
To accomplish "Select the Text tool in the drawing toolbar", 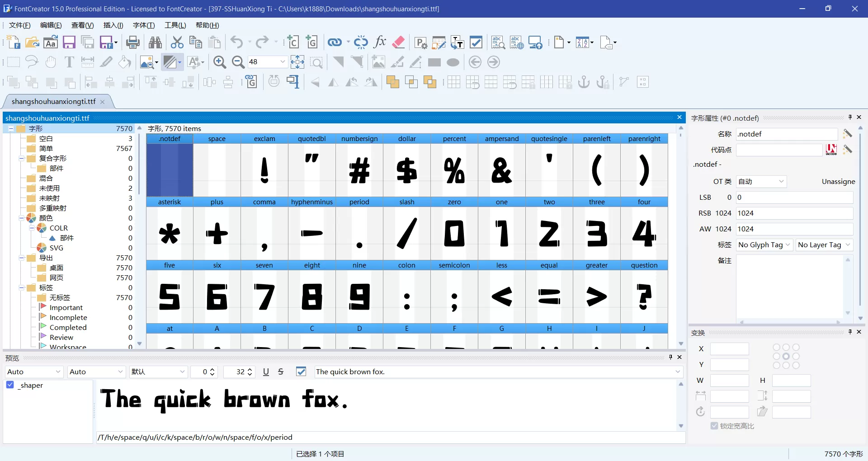I will [x=69, y=62].
